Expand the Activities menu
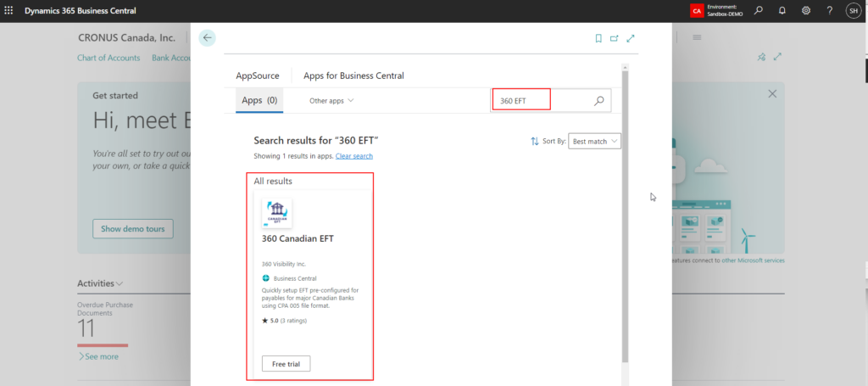This screenshot has height=386, width=868. tap(100, 283)
